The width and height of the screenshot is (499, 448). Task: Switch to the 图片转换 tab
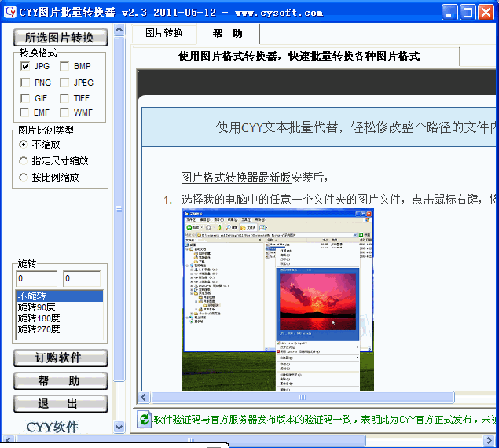click(164, 33)
